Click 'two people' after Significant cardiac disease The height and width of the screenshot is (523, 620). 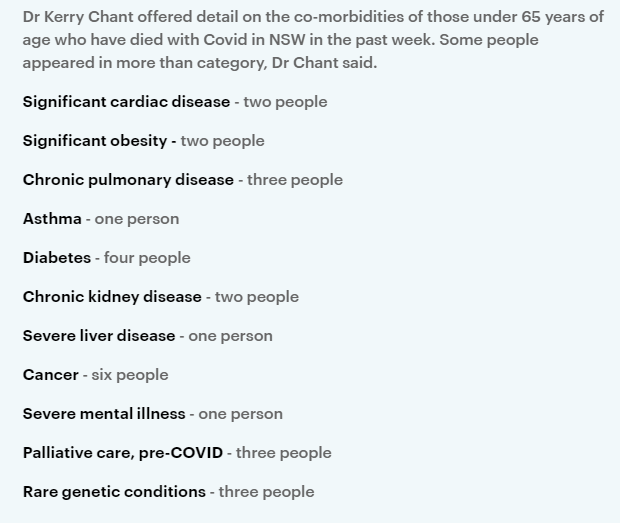click(286, 102)
